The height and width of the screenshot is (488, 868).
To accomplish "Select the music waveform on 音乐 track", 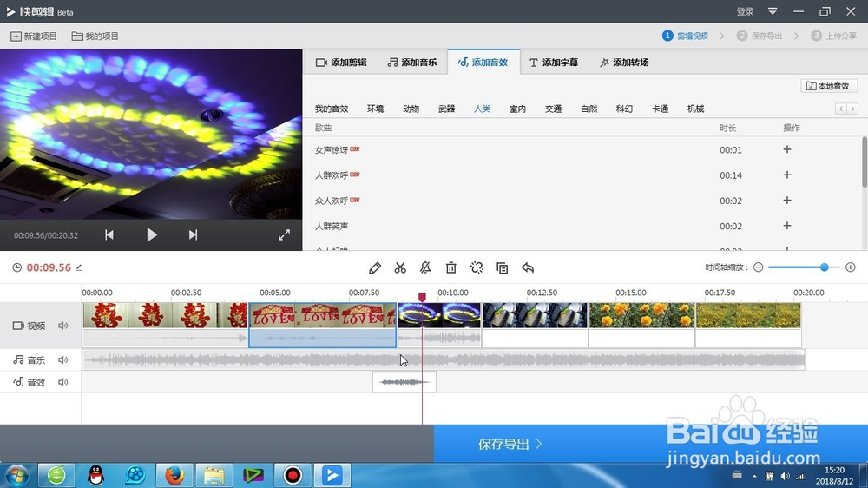I will [x=444, y=360].
